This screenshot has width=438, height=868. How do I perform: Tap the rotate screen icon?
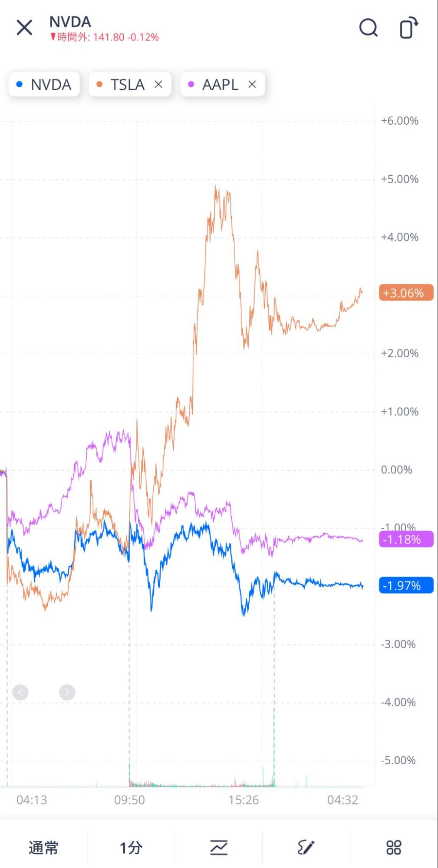408,28
